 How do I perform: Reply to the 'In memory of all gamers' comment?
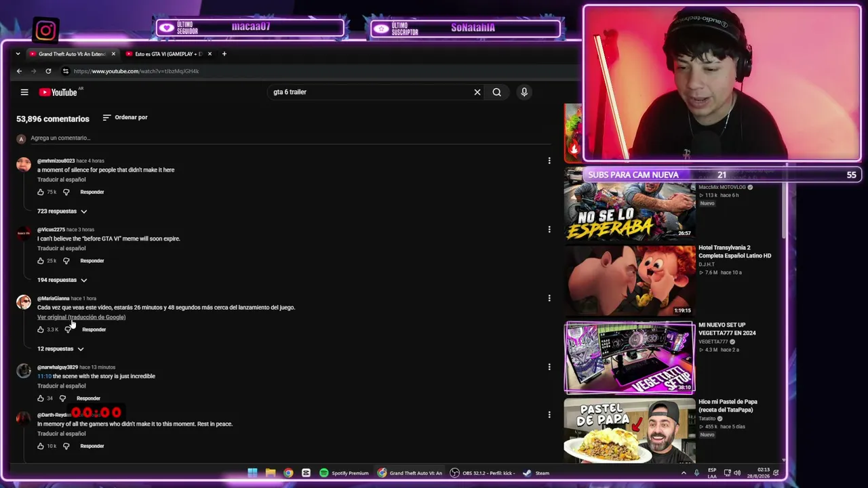point(92,446)
